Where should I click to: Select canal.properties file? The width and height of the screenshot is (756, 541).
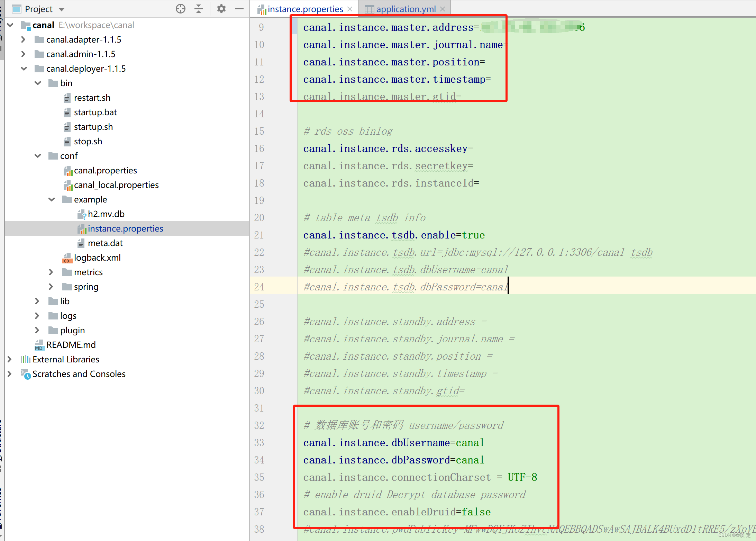105,171
